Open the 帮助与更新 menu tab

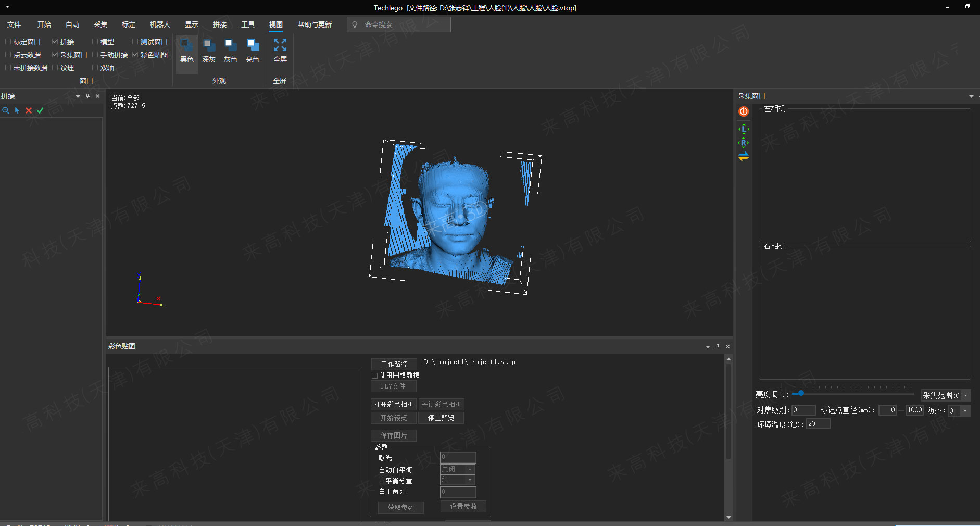coord(315,24)
